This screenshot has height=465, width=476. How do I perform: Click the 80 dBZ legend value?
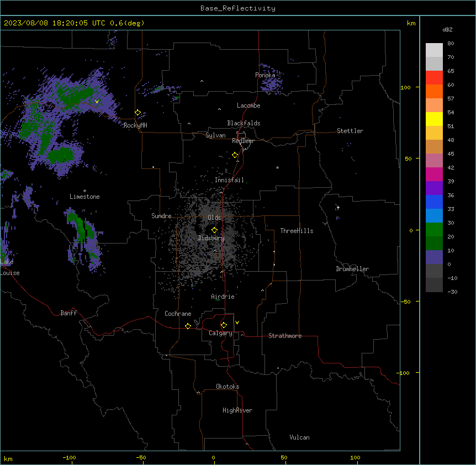(451, 44)
